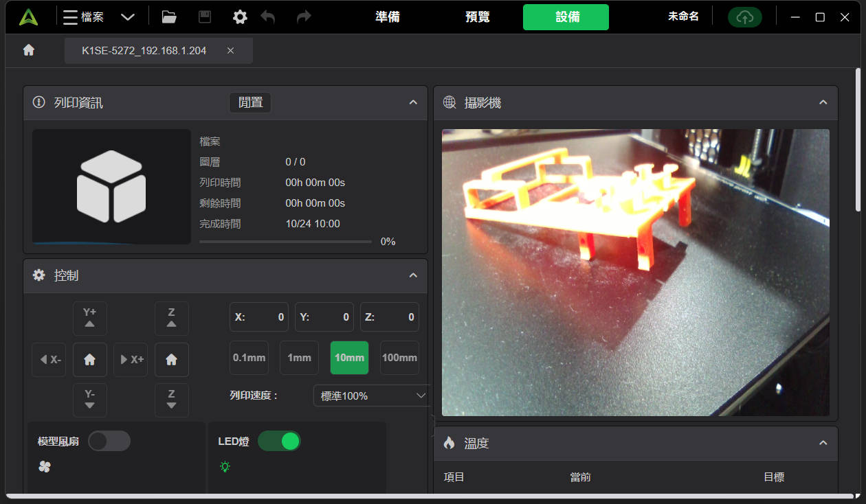Click the open folder icon in toolbar

point(169,17)
